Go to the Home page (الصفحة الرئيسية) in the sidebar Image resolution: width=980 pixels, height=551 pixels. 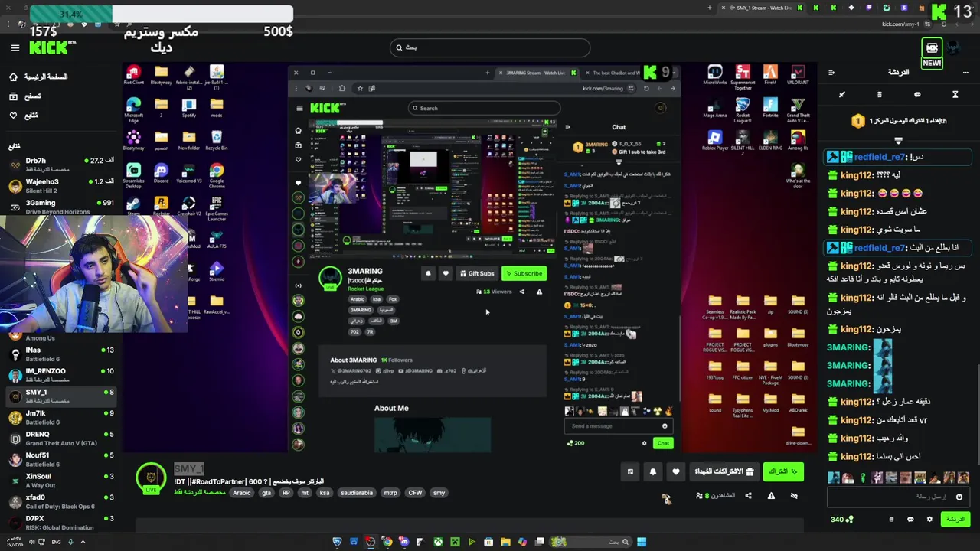tap(38, 77)
